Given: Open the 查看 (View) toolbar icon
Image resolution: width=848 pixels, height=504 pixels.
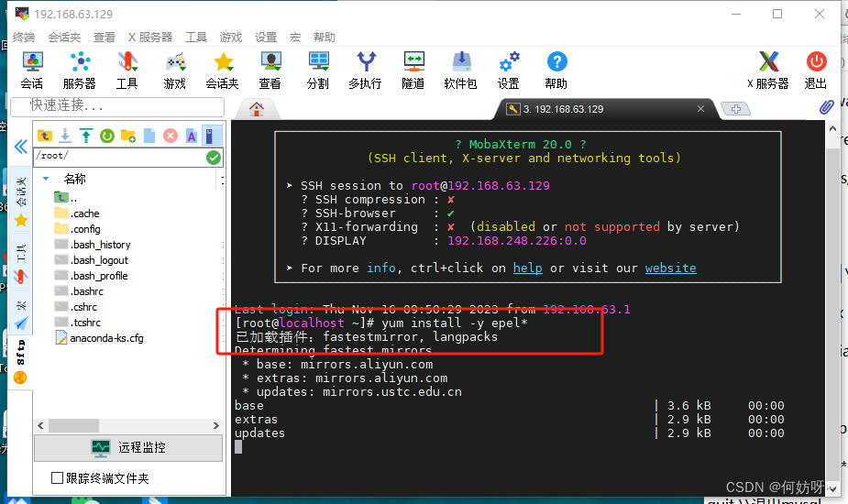Looking at the screenshot, I should tap(270, 71).
